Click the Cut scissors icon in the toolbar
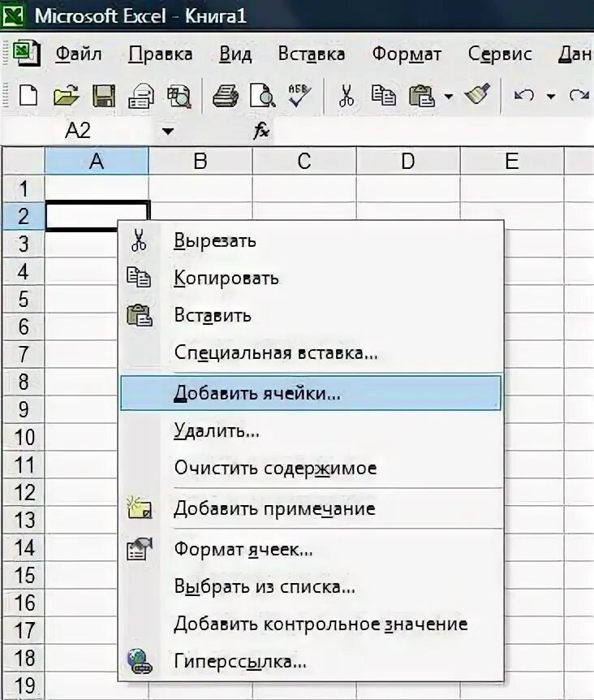This screenshot has height=700, width=594. click(346, 96)
